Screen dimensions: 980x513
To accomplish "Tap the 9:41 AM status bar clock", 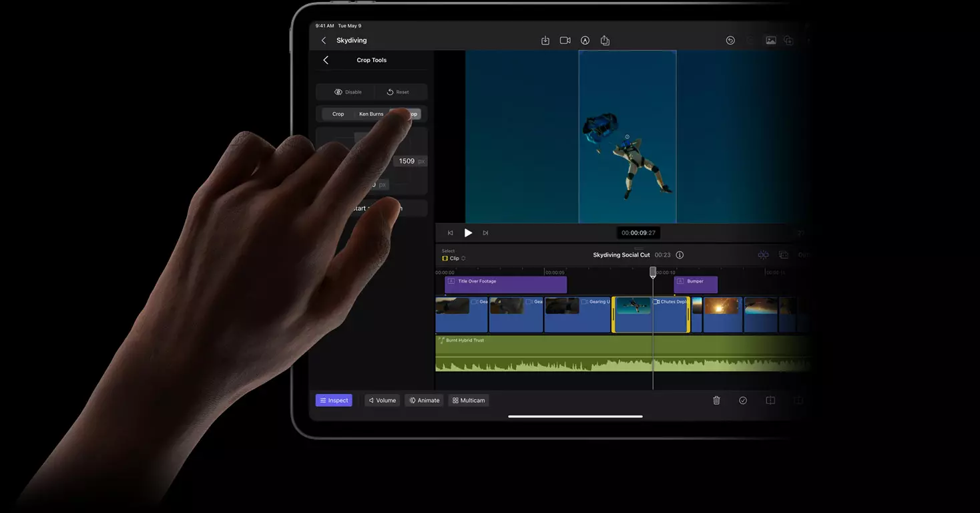I will [x=325, y=26].
